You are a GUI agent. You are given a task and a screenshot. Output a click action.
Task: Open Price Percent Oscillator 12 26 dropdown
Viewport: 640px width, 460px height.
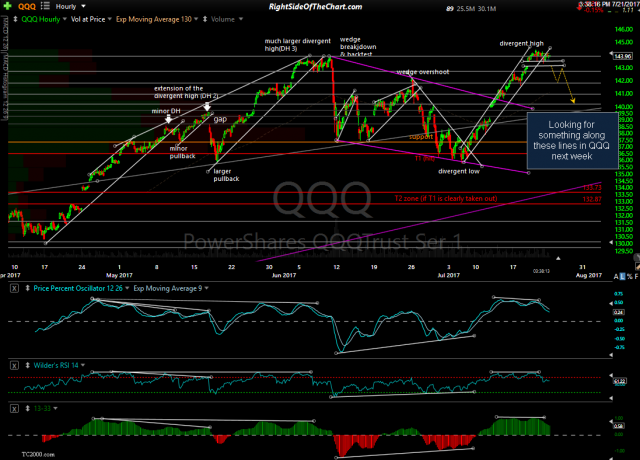(x=81, y=288)
